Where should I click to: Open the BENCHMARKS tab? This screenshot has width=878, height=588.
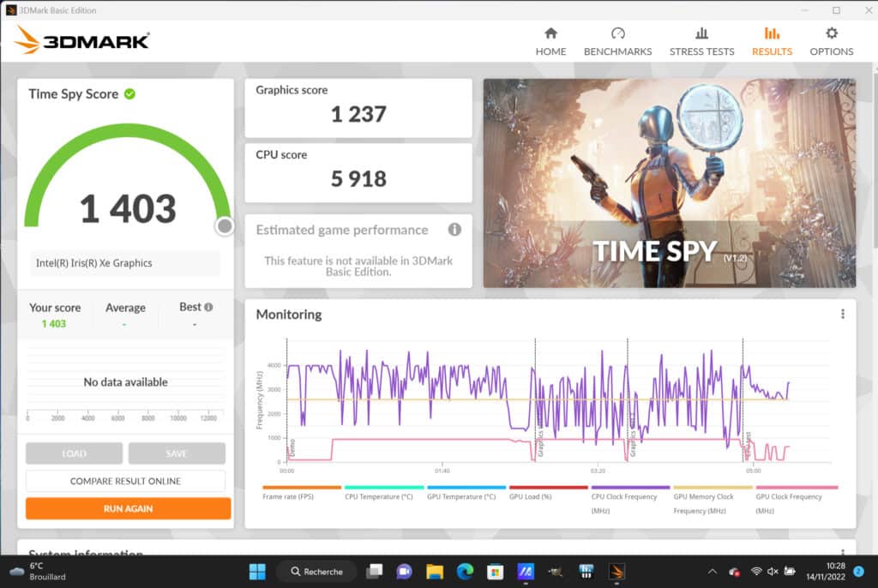coord(617,42)
